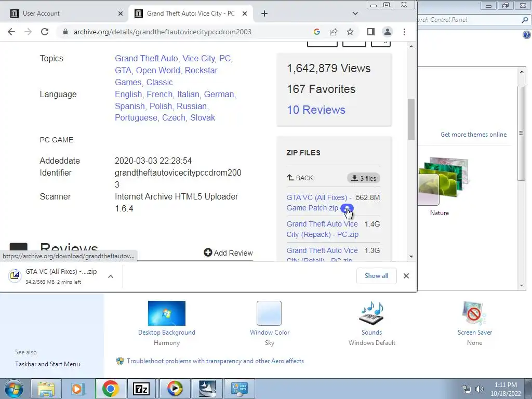Open Control Panel help question-mark icon
Image resolution: width=532 pixels, height=399 pixels.
point(527,35)
